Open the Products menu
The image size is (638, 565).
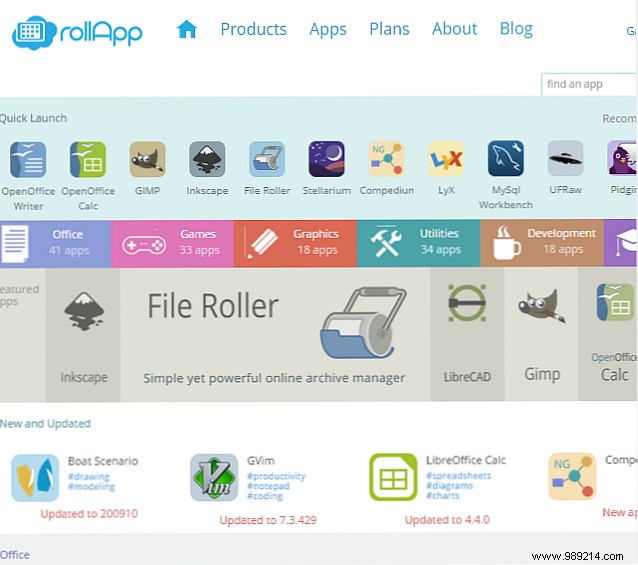253,29
